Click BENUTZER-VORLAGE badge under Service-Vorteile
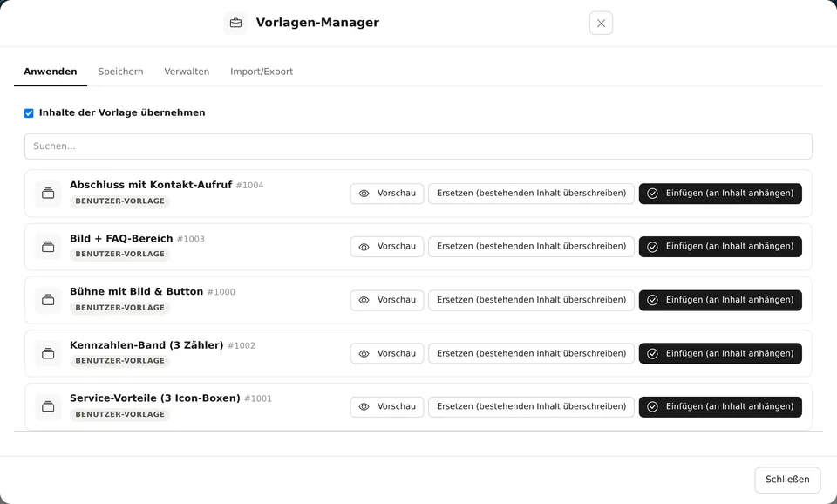The image size is (837, 504). tap(119, 415)
